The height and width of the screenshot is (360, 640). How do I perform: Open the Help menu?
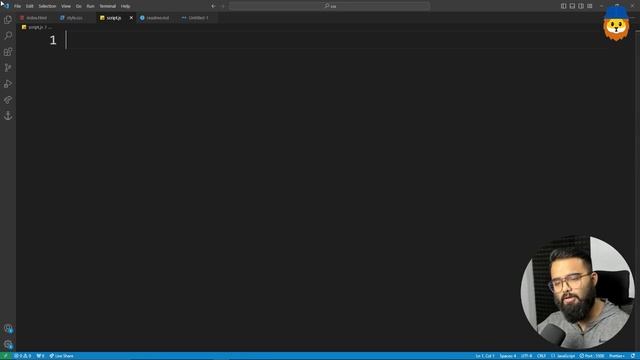click(125, 6)
